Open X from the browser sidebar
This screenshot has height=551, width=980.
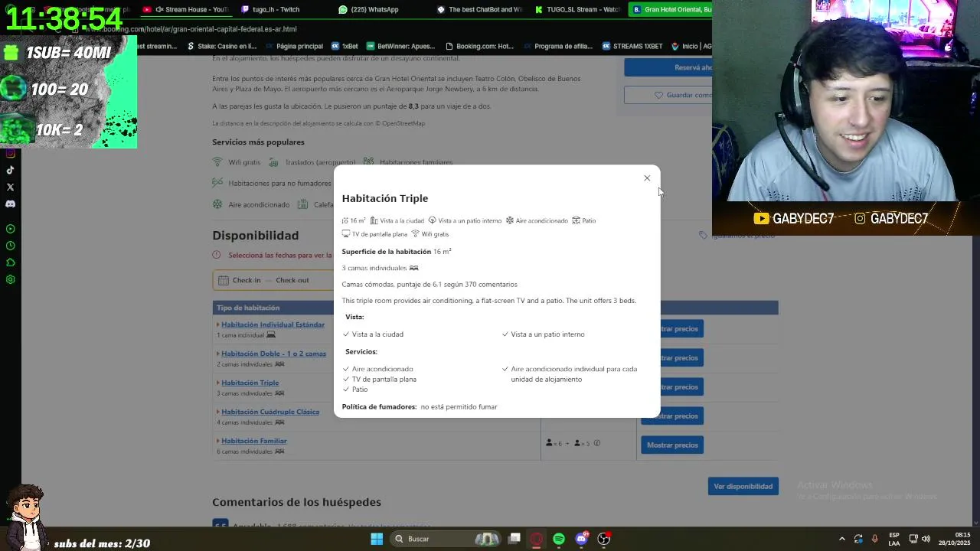pyautogui.click(x=11, y=187)
